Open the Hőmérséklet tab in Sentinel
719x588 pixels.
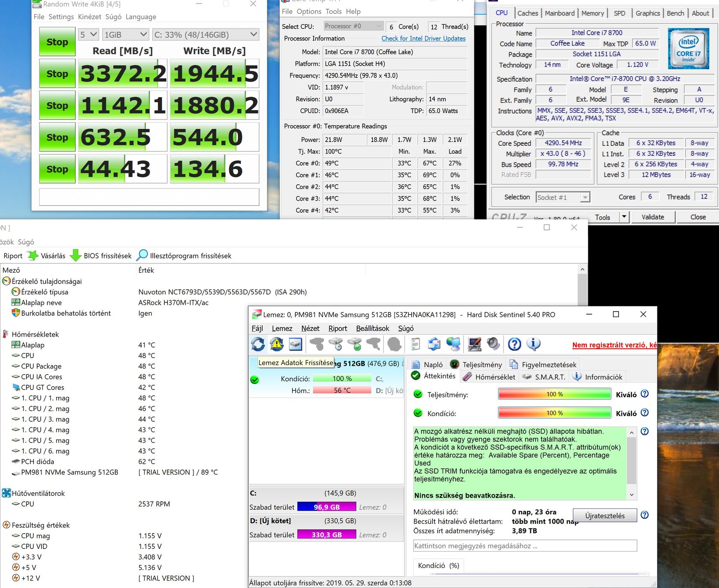[489, 377]
